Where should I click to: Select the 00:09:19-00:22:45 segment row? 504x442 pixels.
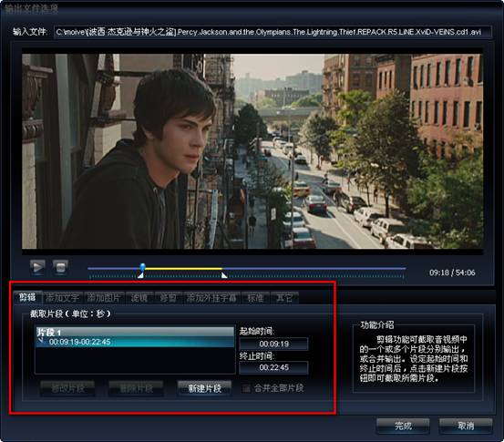[x=135, y=342]
